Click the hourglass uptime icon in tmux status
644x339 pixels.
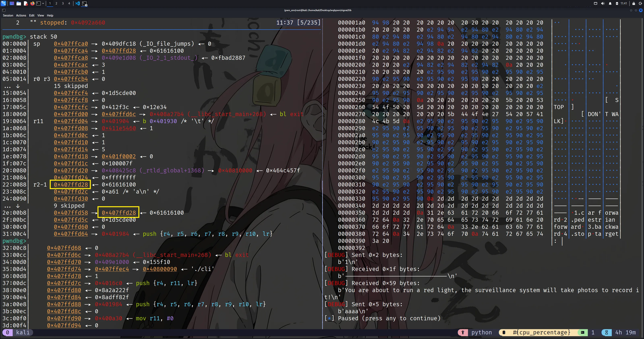607,333
